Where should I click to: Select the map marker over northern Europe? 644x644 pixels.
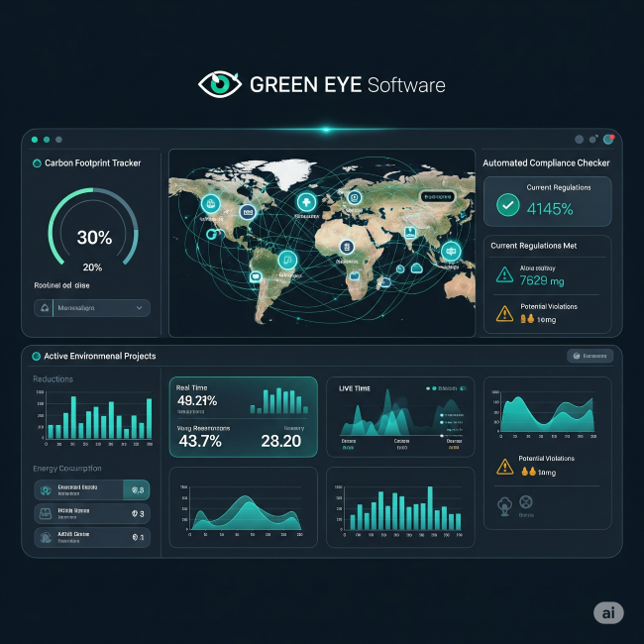[x=354, y=197]
